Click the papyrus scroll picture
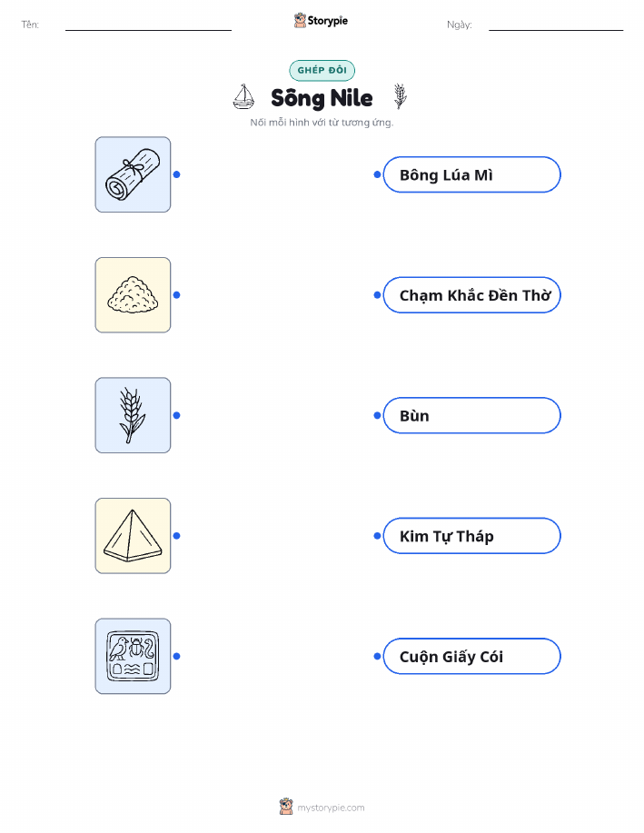 (133, 174)
